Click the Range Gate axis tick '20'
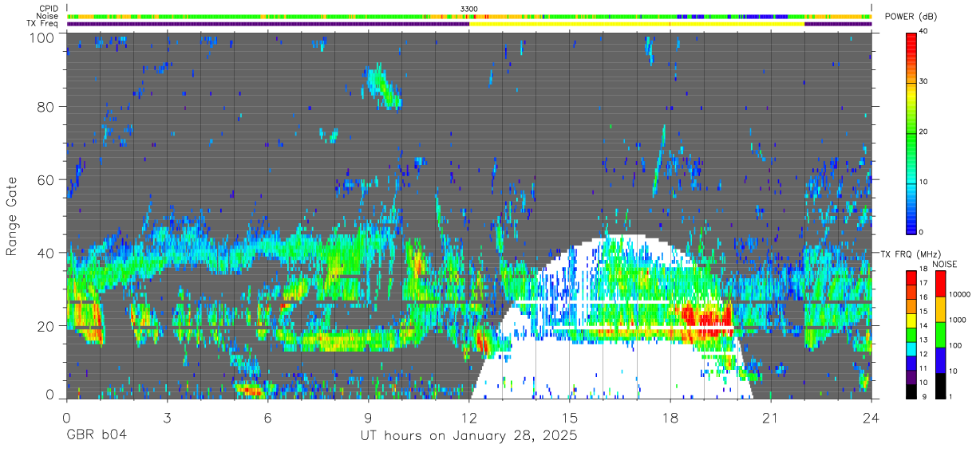This screenshot has width=980, height=452. (x=45, y=326)
